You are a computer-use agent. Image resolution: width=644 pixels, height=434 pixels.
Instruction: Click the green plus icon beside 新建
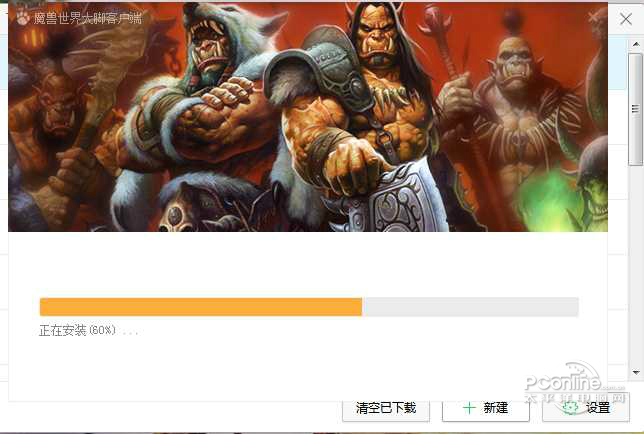point(469,408)
